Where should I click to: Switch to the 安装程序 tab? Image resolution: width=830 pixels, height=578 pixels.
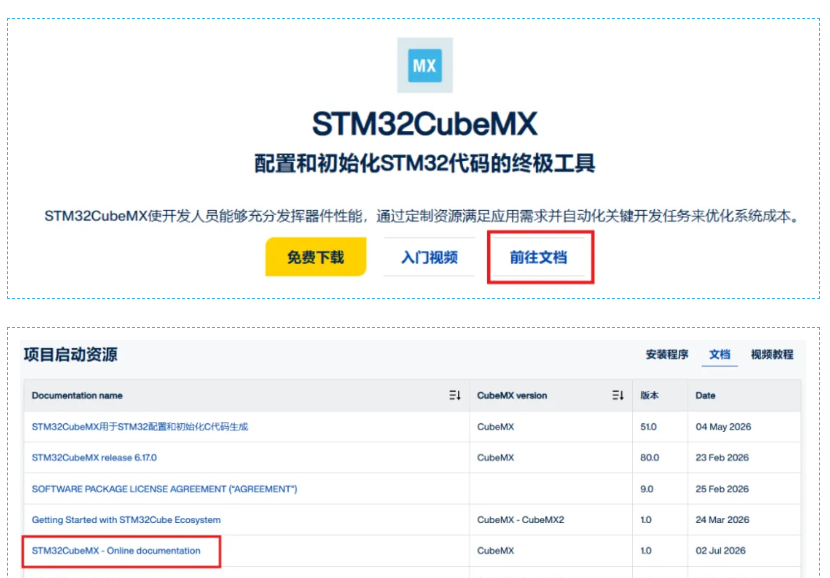(x=666, y=355)
